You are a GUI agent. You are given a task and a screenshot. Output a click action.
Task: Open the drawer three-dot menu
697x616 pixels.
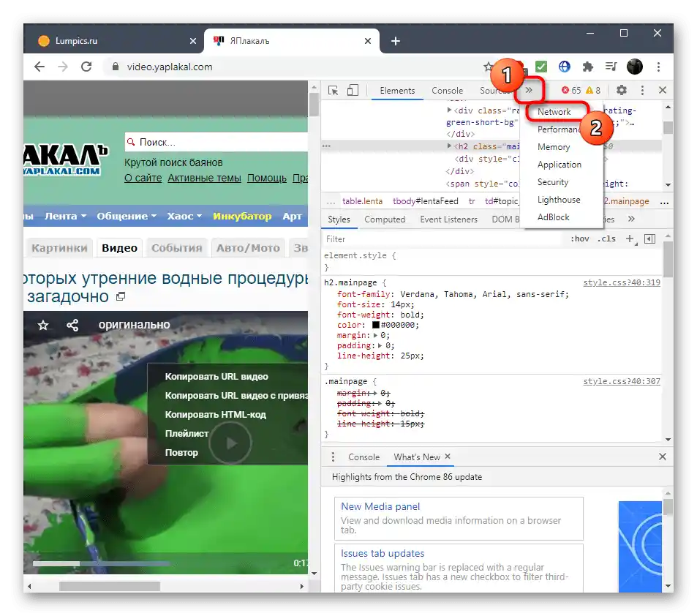click(x=333, y=457)
